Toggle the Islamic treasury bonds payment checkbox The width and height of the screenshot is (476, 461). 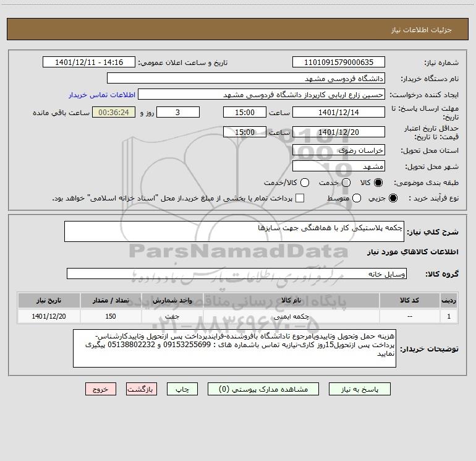tap(300, 198)
